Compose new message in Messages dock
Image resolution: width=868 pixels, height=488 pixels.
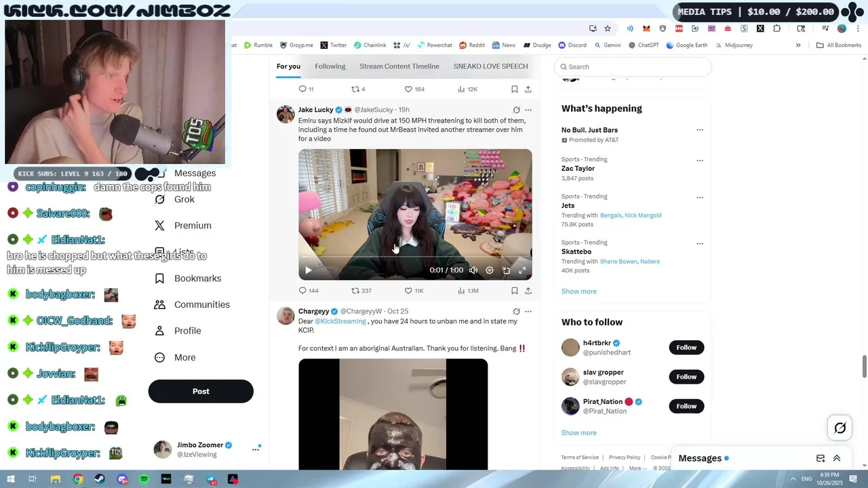[821, 458]
